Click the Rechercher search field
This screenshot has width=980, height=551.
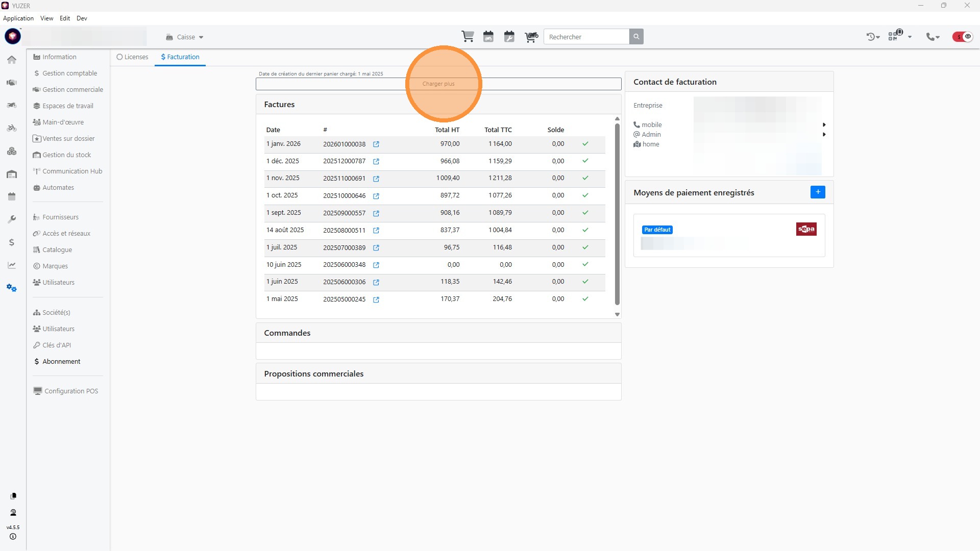click(586, 37)
